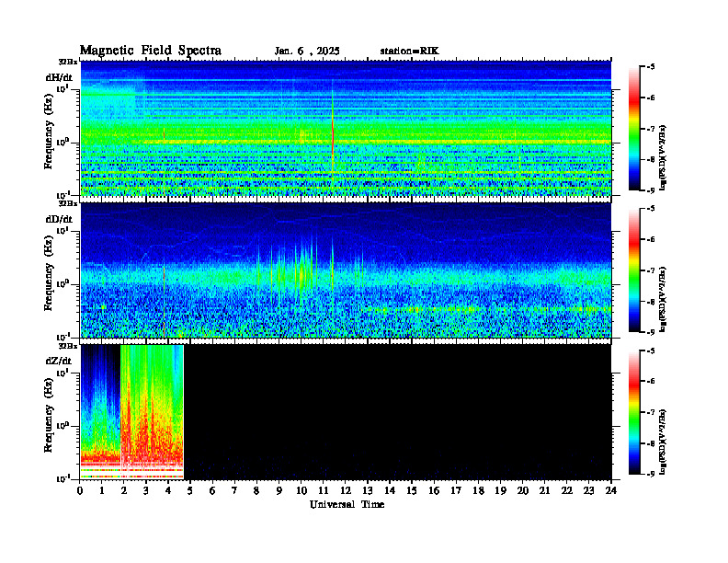Viewport: 728px width, 563px height.
Task: Click hour 2 on the time axis
Action: (x=124, y=491)
